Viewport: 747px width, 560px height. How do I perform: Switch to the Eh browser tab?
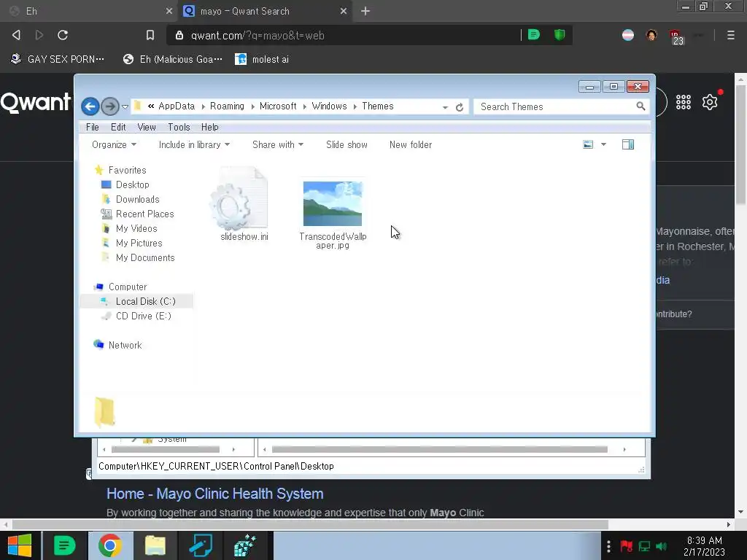pyautogui.click(x=89, y=11)
